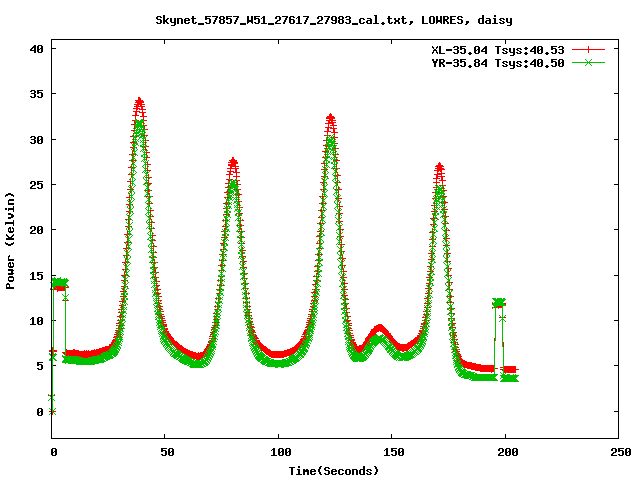
Task: Select legend entry YR-35.84 Tsys:40.50
Action: [x=498, y=63]
